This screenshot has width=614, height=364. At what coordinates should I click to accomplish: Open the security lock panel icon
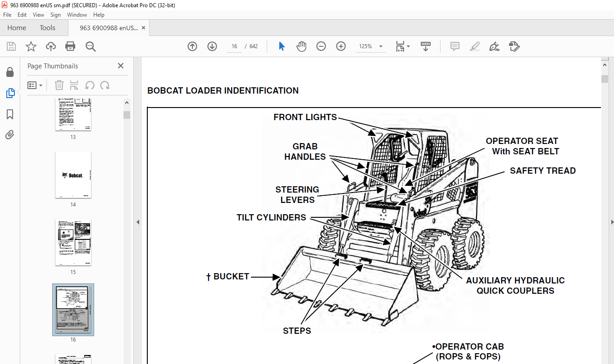(10, 72)
